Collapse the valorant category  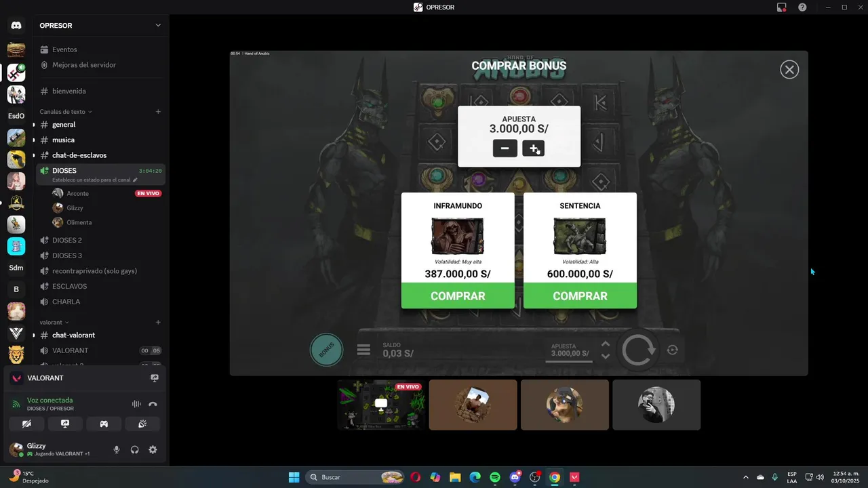pyautogui.click(x=54, y=323)
